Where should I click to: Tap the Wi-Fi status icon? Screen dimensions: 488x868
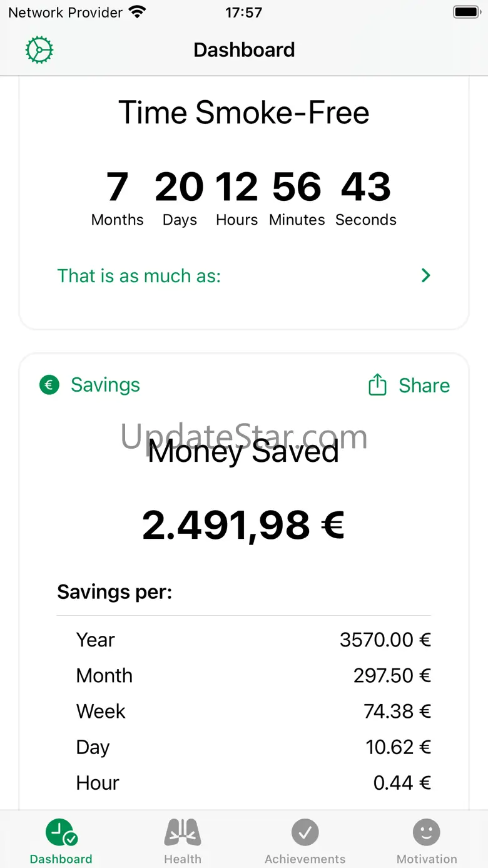coord(136,12)
